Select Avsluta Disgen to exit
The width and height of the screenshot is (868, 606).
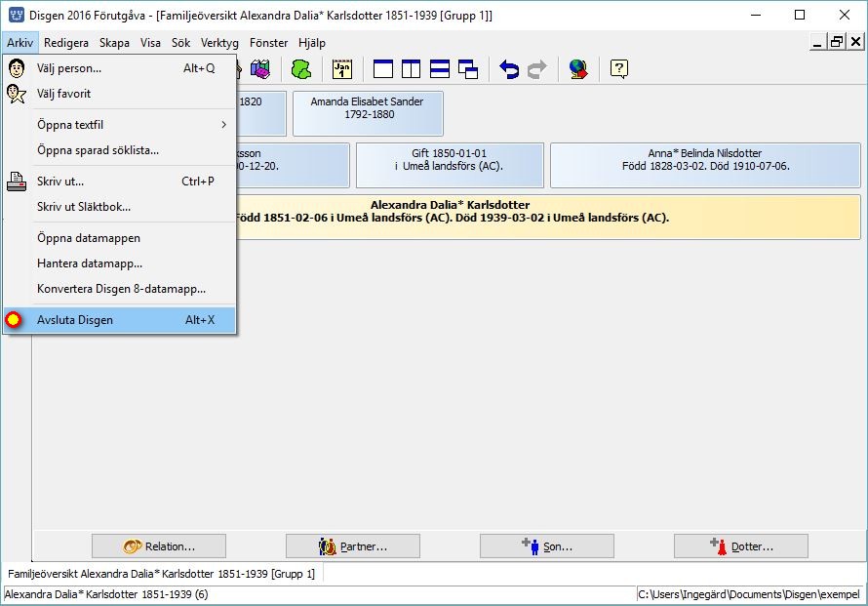pyautogui.click(x=120, y=320)
